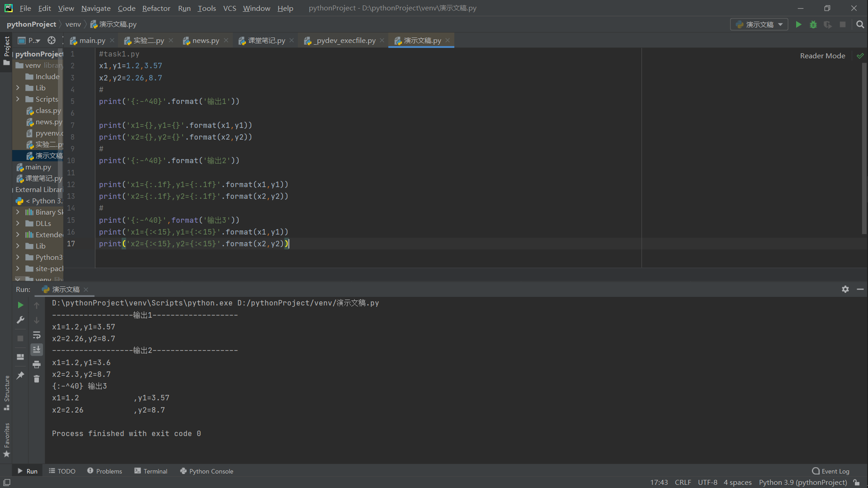
Task: Click the green Run button in top toolbar
Action: [798, 24]
